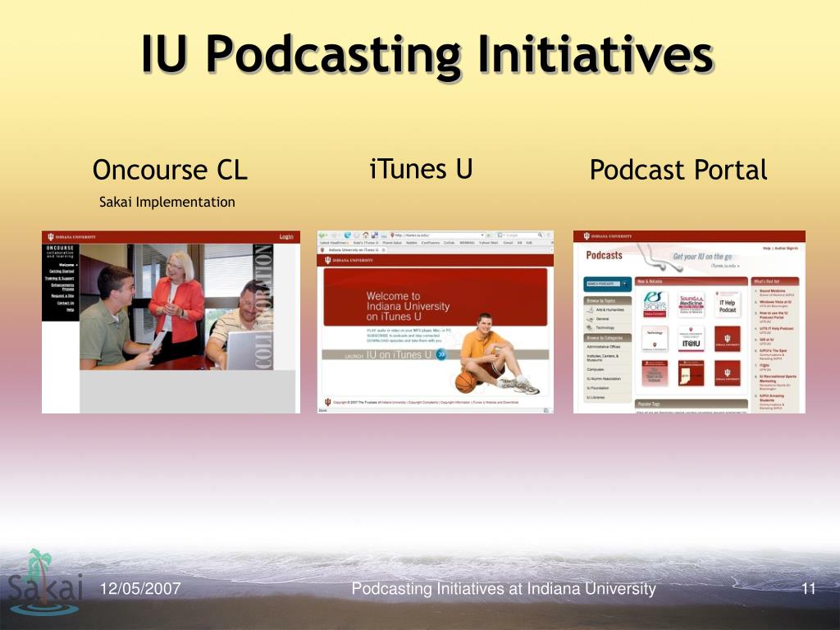Open IT Help Podcast thumbnail

[728, 304]
